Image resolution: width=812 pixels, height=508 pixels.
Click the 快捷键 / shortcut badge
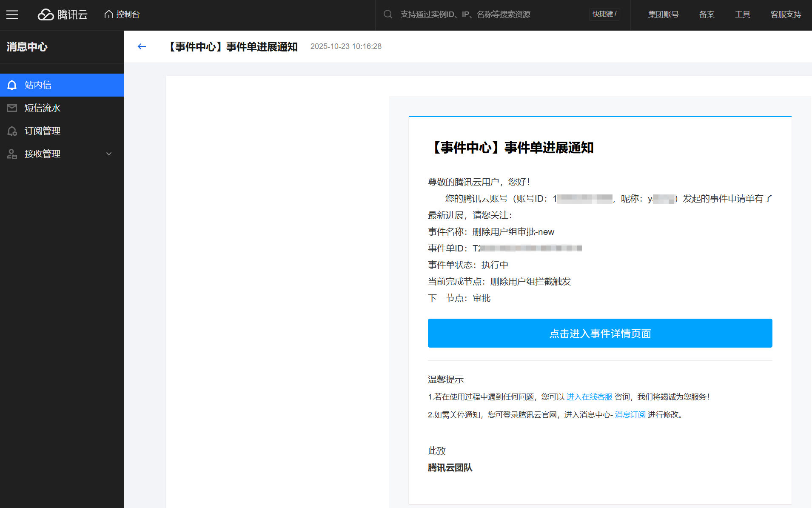(x=604, y=14)
